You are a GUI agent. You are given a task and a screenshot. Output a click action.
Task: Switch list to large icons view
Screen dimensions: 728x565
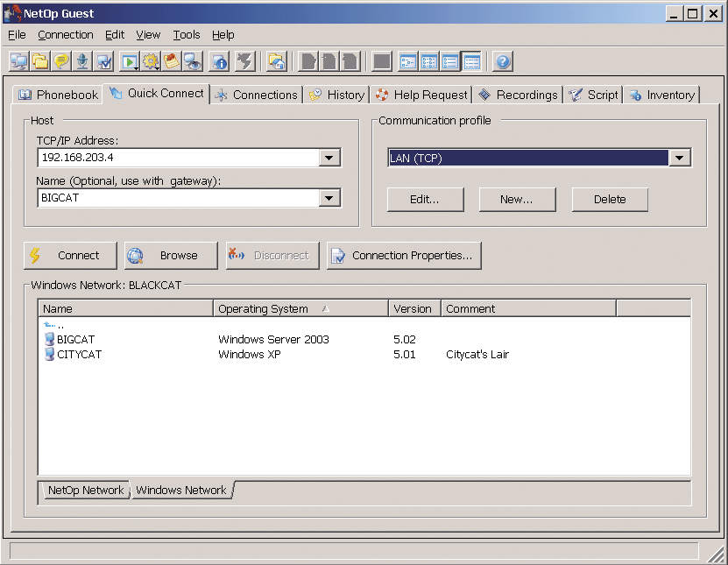(x=407, y=61)
